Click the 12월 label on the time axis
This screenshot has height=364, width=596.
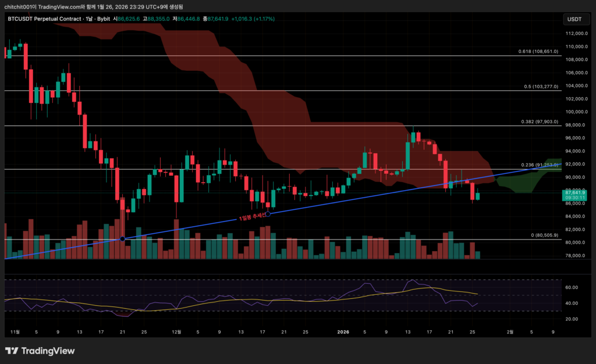coord(176,332)
